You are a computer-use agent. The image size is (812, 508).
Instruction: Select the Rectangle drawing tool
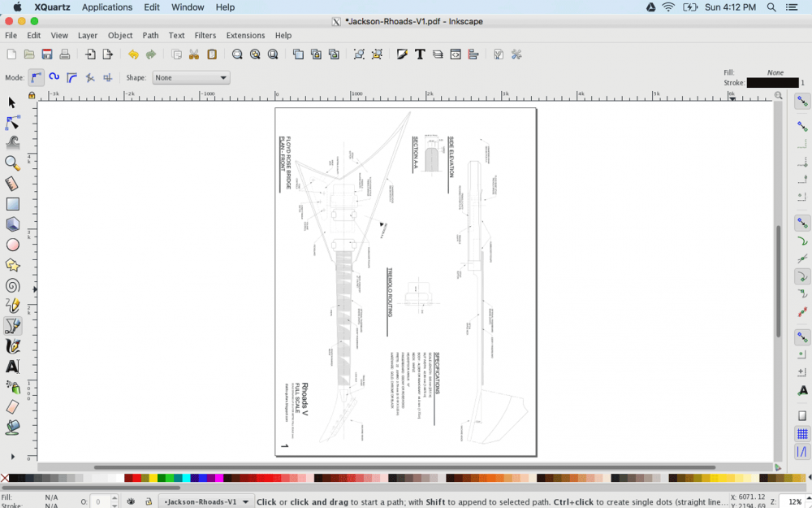(x=12, y=204)
